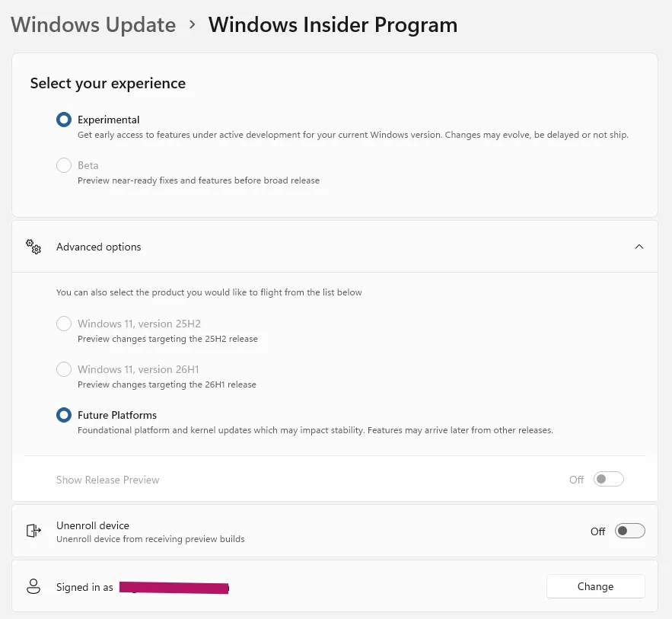Click the Advanced options gears icon
The image size is (672, 619).
coord(33,247)
